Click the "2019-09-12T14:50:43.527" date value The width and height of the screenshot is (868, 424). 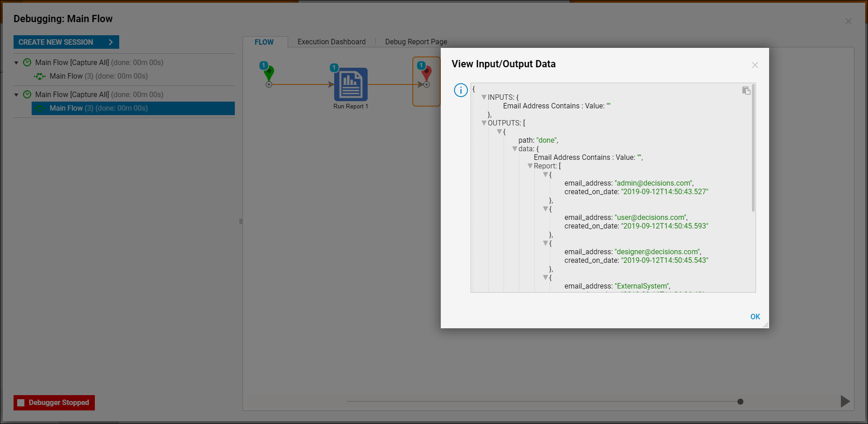[x=665, y=191]
